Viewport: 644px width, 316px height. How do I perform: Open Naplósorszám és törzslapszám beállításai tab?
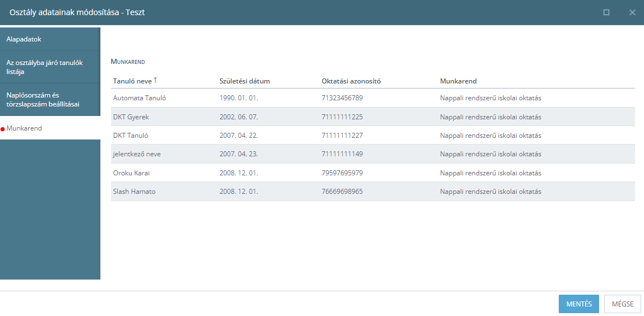50,100
